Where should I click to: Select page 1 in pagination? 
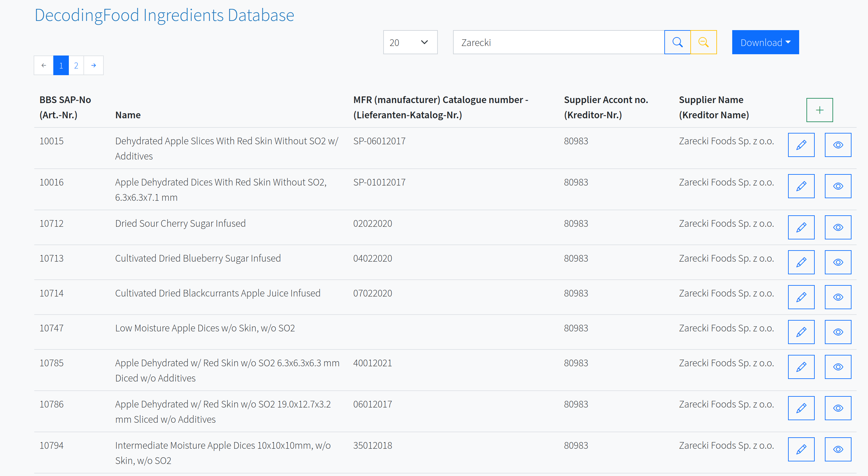(61, 65)
